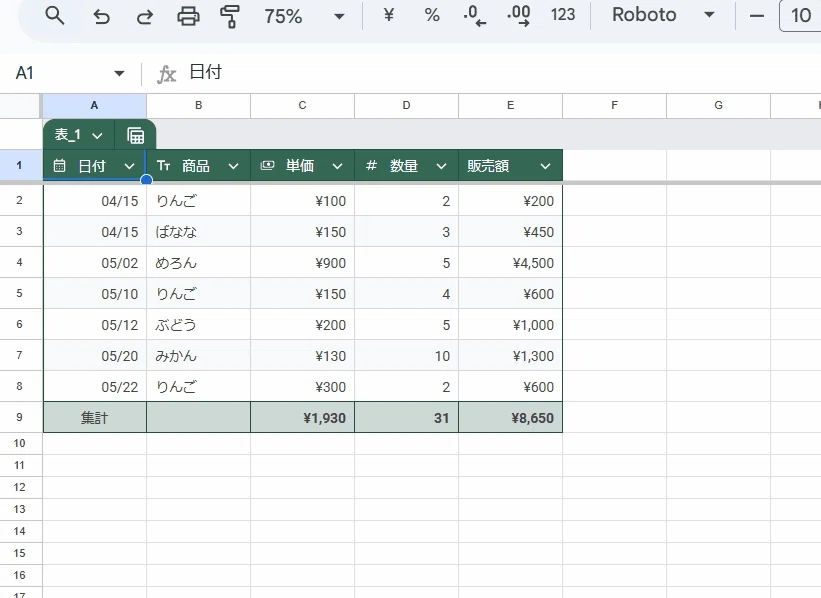This screenshot has width=821, height=598.
Task: Select the date cell 05/10
Action: (x=94, y=294)
